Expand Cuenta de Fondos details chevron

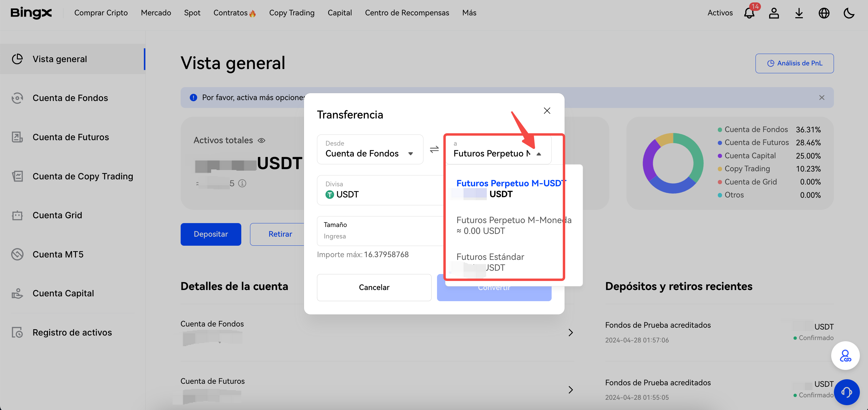tap(570, 333)
